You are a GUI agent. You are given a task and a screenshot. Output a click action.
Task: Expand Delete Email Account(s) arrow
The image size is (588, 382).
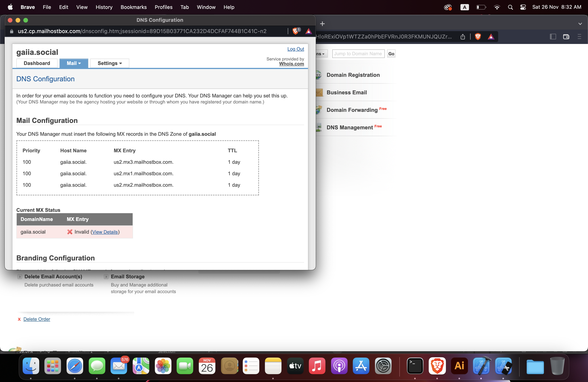click(20, 277)
